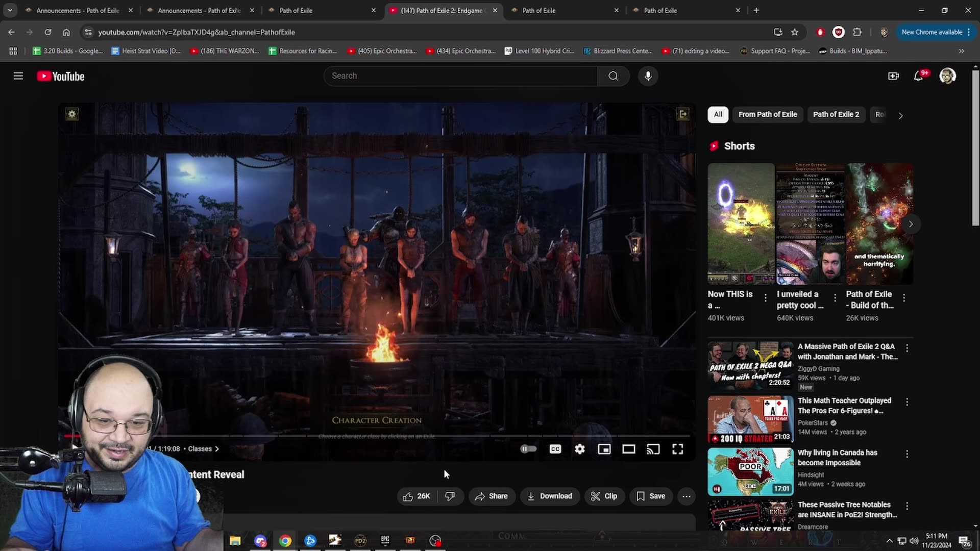The height and width of the screenshot is (551, 980).
Task: Start voice search with microphone
Action: pos(648,76)
